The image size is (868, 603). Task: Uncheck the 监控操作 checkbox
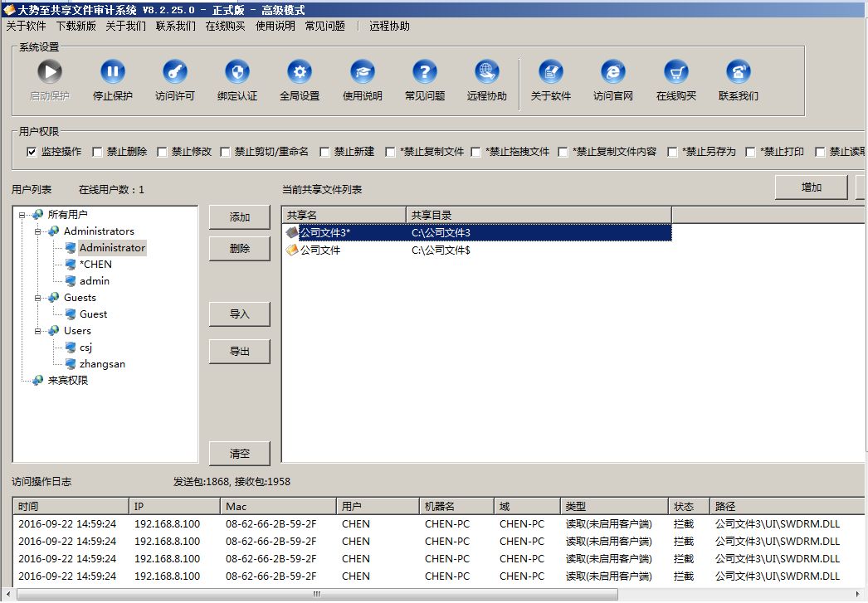click(x=32, y=152)
